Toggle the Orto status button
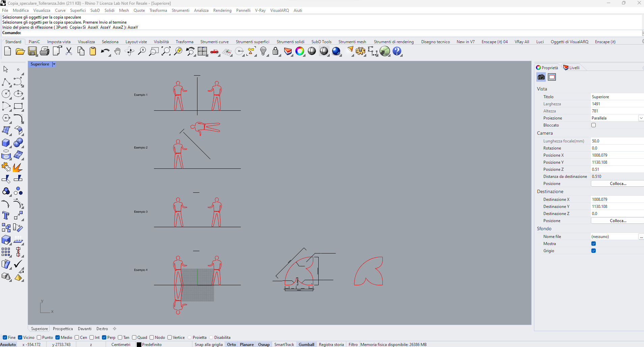The height and width of the screenshot is (347, 644). click(232, 345)
